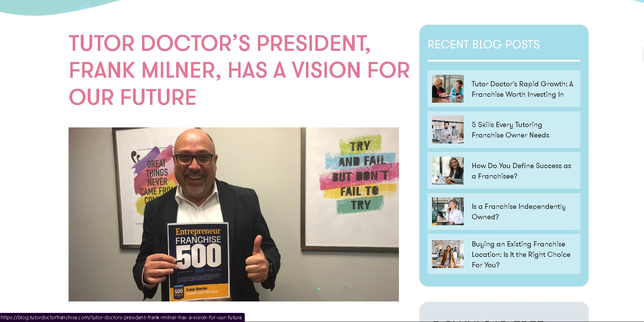Open Is a Franchise Independently Owned post

click(518, 212)
